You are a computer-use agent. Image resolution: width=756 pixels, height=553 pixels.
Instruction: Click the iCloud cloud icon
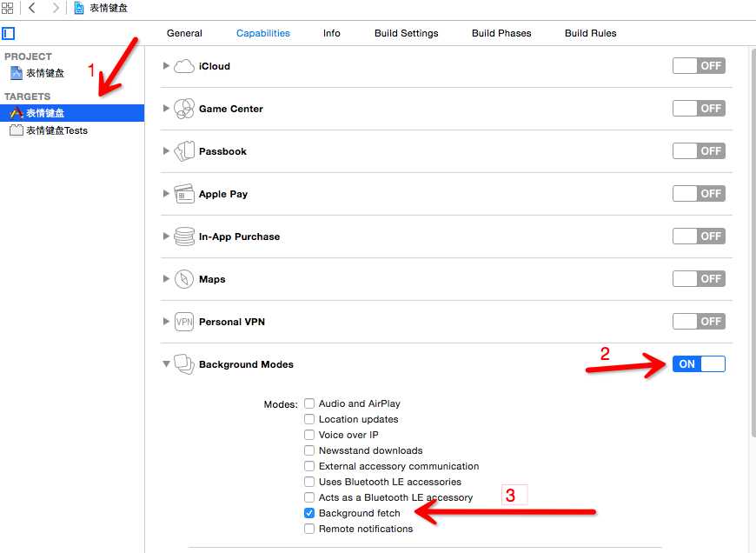point(183,66)
